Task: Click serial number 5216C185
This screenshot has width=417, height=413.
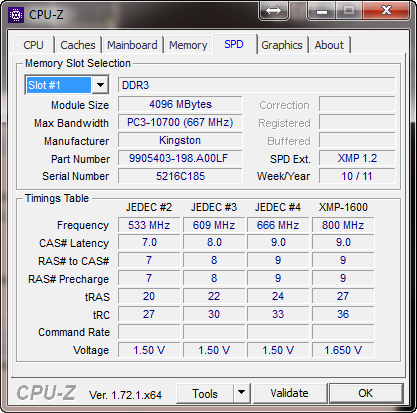Action: 180,176
